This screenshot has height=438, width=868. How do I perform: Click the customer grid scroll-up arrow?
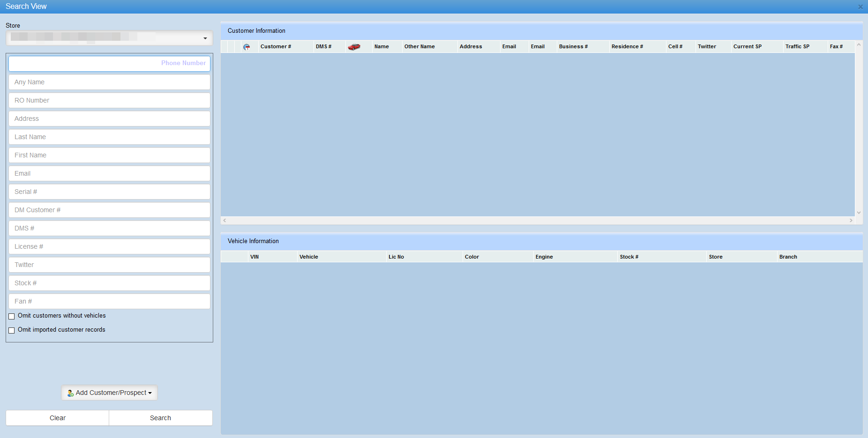(859, 45)
